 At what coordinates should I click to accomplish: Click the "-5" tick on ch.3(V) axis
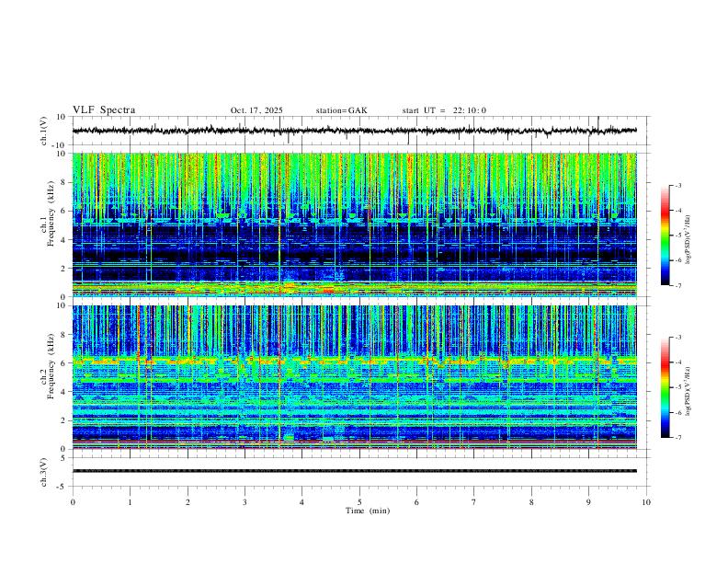(x=62, y=487)
